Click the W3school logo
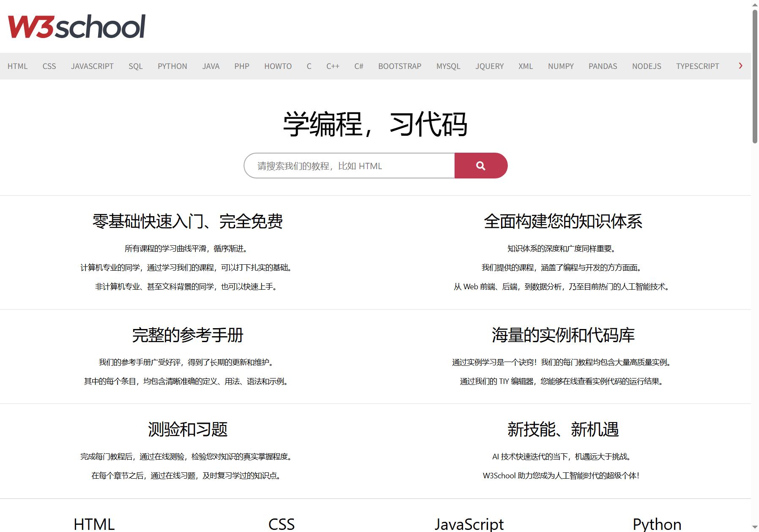759x532 pixels. click(x=77, y=26)
